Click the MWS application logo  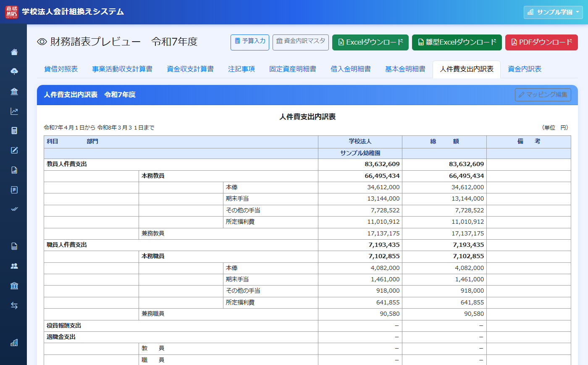tap(12, 12)
